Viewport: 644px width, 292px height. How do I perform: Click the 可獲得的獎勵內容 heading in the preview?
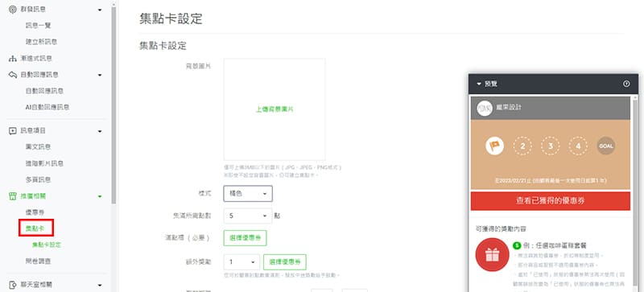tap(501, 228)
